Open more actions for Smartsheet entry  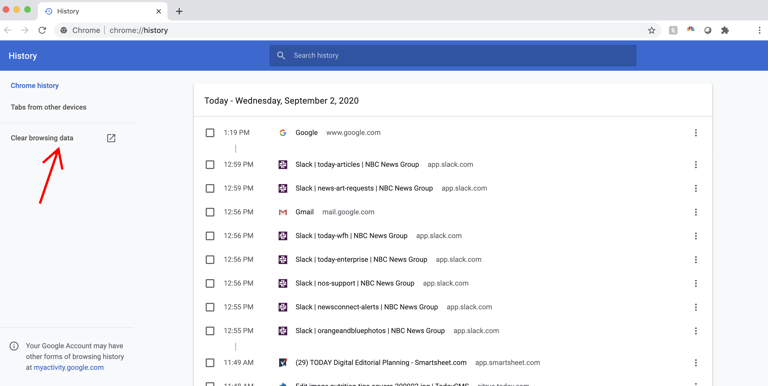point(696,363)
